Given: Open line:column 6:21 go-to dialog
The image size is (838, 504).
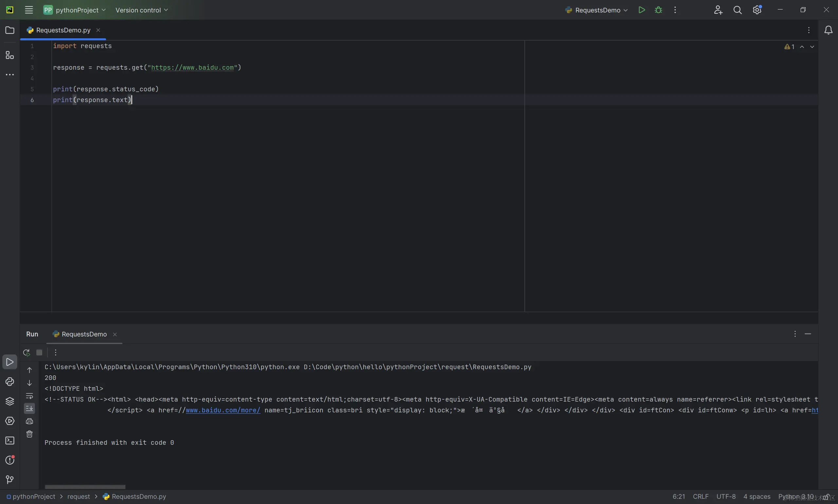Looking at the screenshot, I should tap(678, 496).
